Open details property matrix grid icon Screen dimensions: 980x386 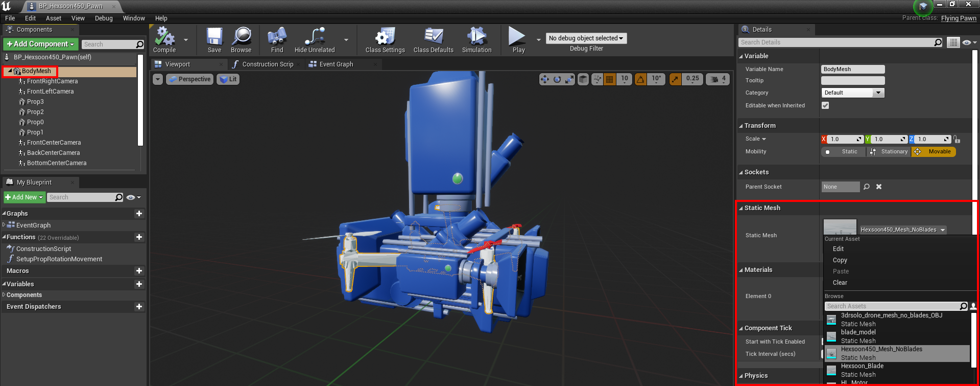[953, 42]
